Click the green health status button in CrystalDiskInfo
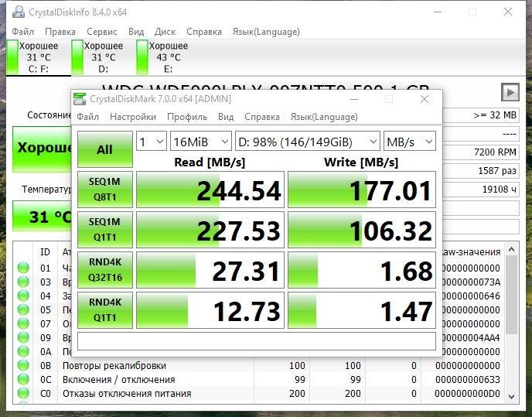Image resolution: width=532 pixels, height=417 pixels. [x=42, y=149]
